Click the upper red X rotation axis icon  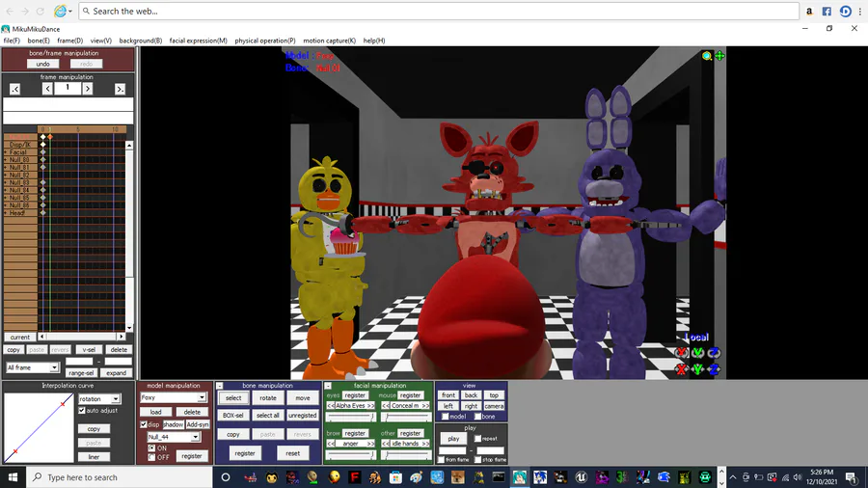(682, 352)
